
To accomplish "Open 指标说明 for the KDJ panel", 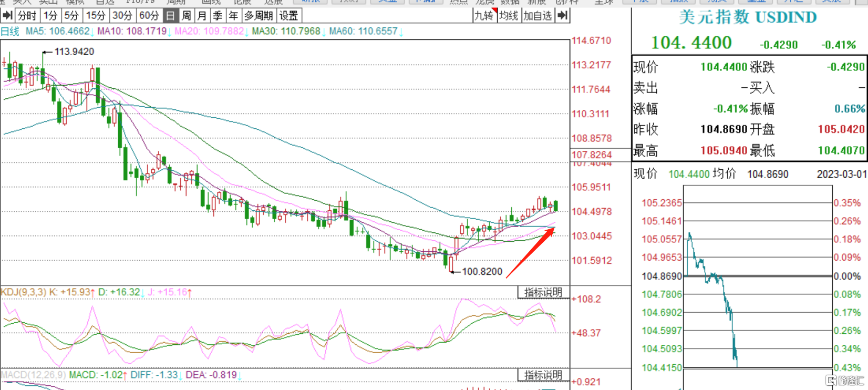I will tap(544, 292).
